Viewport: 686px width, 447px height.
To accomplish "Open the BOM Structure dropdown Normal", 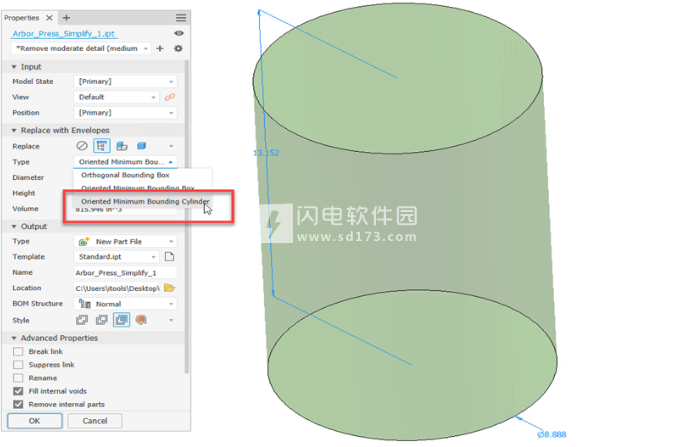I will point(125,304).
